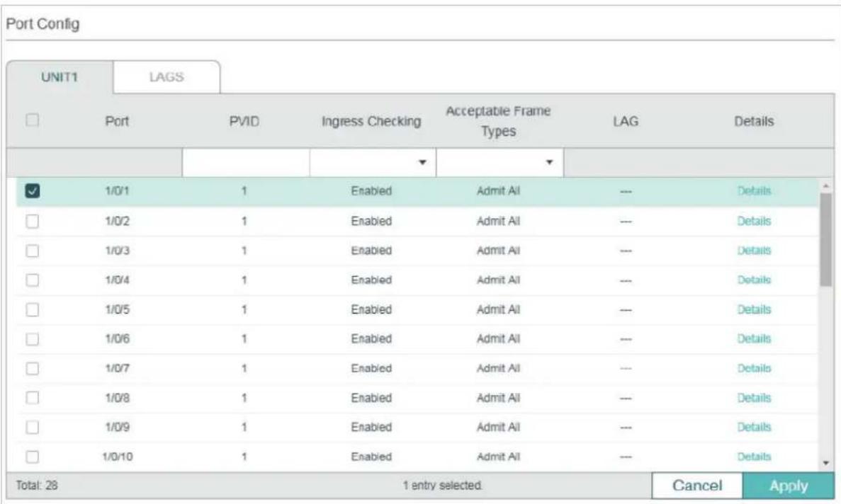Check the checkbox for port 1/0/7
This screenshot has width=841, height=504.
click(x=32, y=368)
